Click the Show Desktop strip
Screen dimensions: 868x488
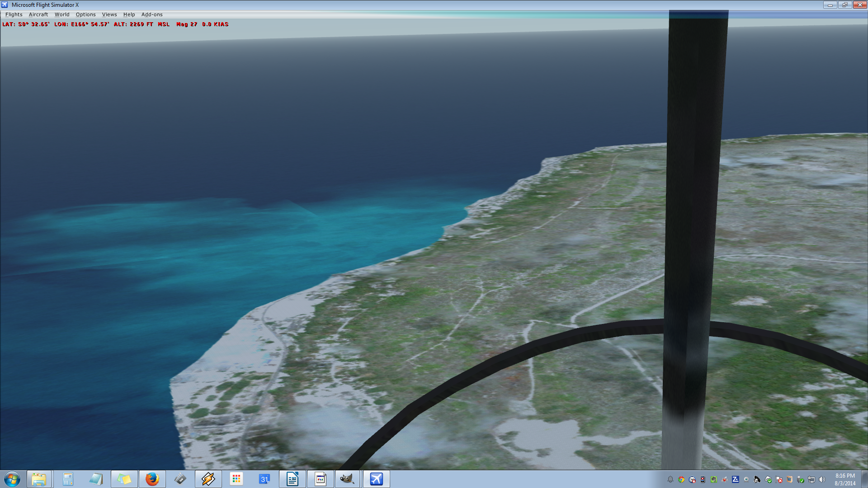(x=864, y=479)
